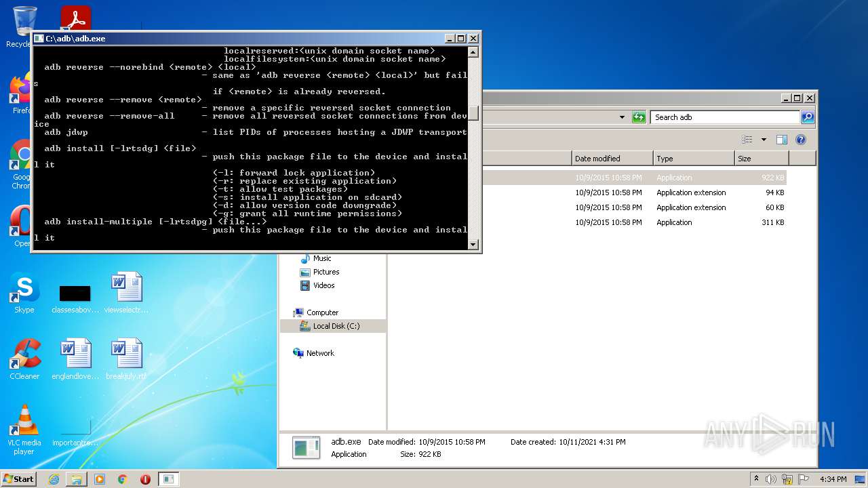Open Windows Explorer taskbar button
The height and width of the screenshot is (488, 868).
point(77,479)
